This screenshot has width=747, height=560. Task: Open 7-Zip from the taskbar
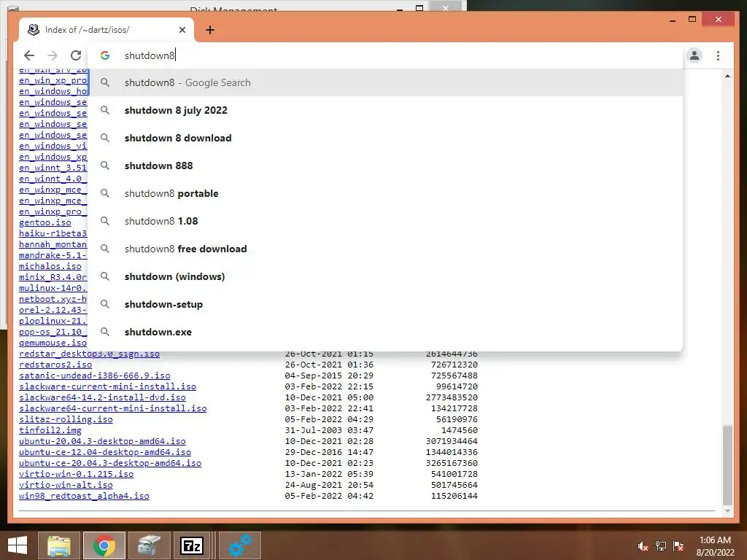point(193,545)
